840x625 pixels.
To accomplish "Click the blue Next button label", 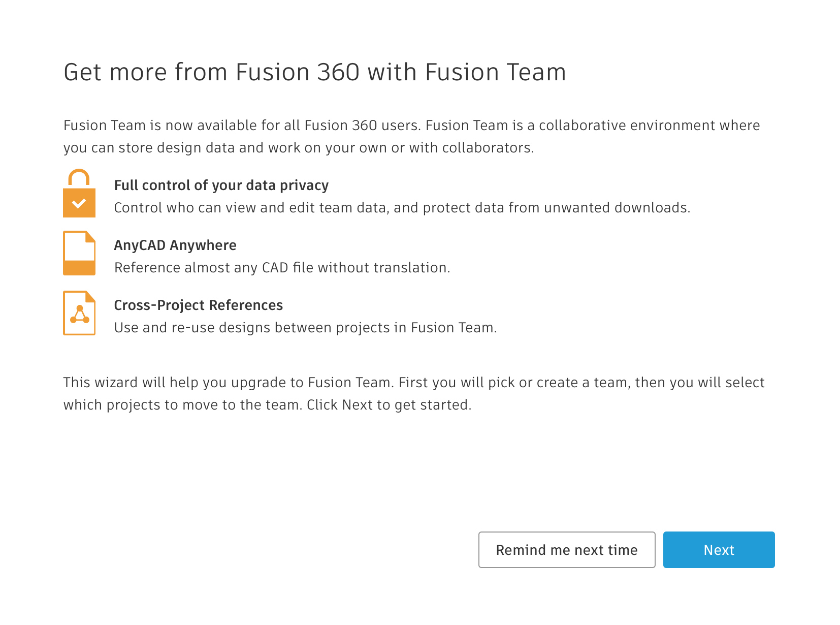I will click(718, 549).
